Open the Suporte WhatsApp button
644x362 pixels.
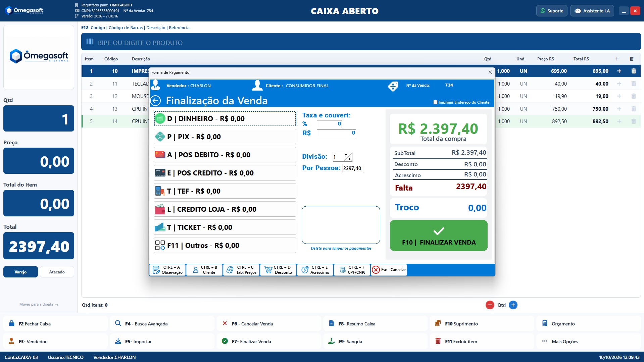tap(552, 11)
